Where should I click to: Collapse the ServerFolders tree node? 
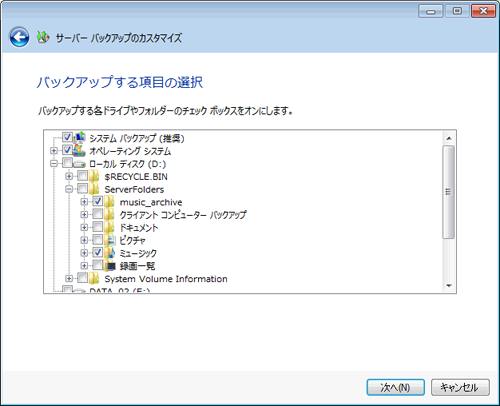point(69,189)
